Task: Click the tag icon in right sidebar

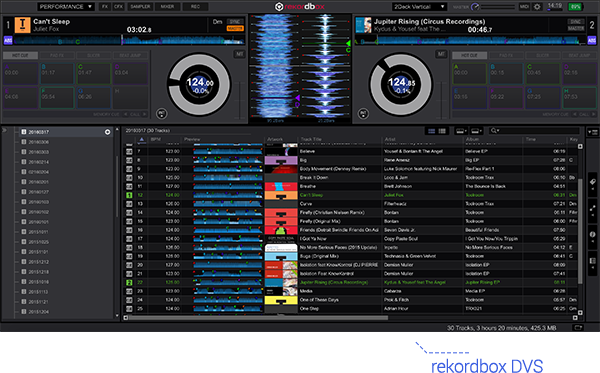Action: click(x=592, y=182)
